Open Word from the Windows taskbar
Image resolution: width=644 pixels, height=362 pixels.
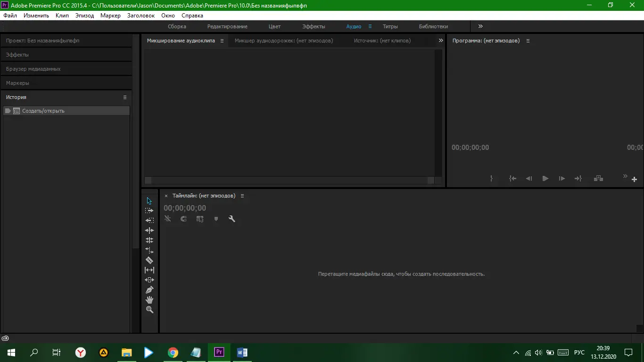click(x=242, y=352)
